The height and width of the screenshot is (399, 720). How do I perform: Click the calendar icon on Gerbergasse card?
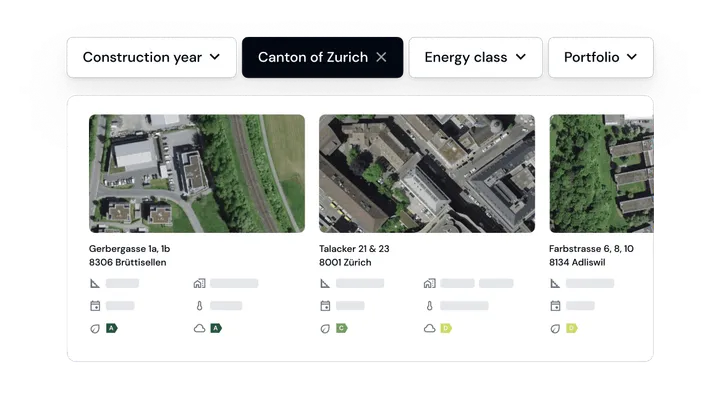95,306
